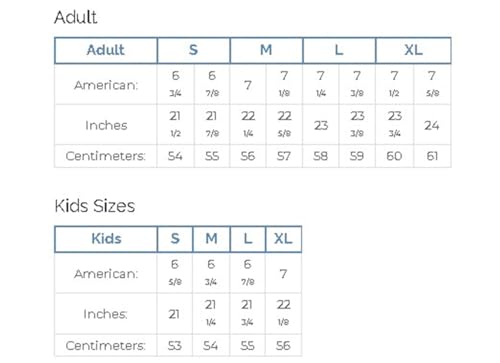Click the 24 inches cell in Adult table
The height and width of the screenshot is (363, 500).
pos(432,125)
